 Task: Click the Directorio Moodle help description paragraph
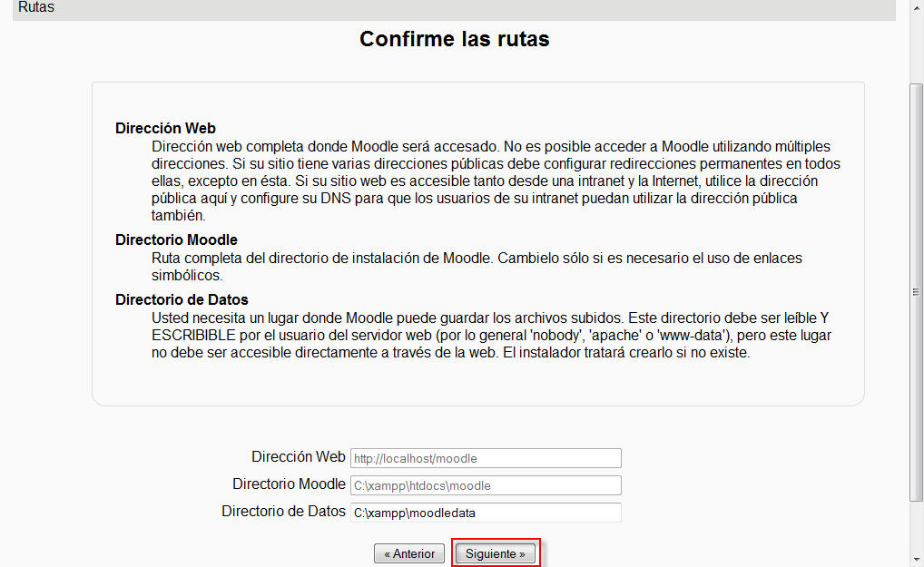(477, 267)
